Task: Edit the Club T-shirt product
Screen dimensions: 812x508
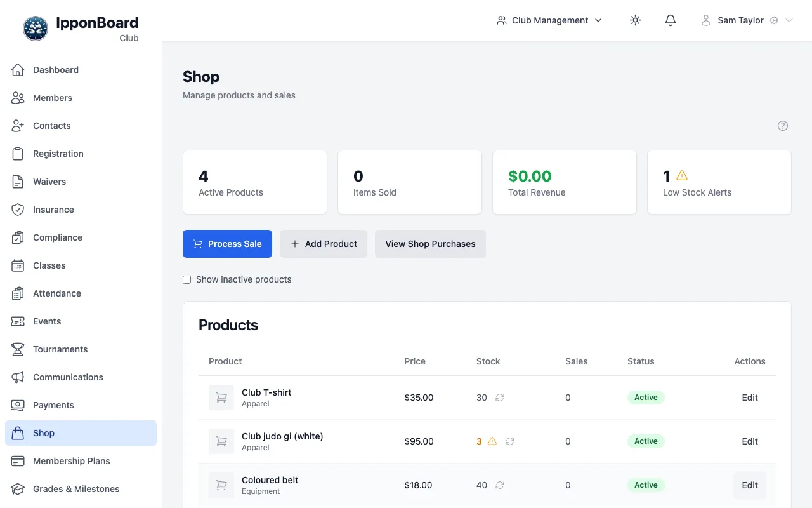Action: click(750, 398)
